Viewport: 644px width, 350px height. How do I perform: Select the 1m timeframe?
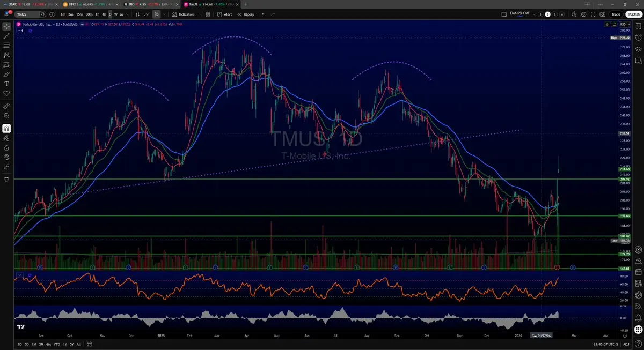[x=63, y=14]
